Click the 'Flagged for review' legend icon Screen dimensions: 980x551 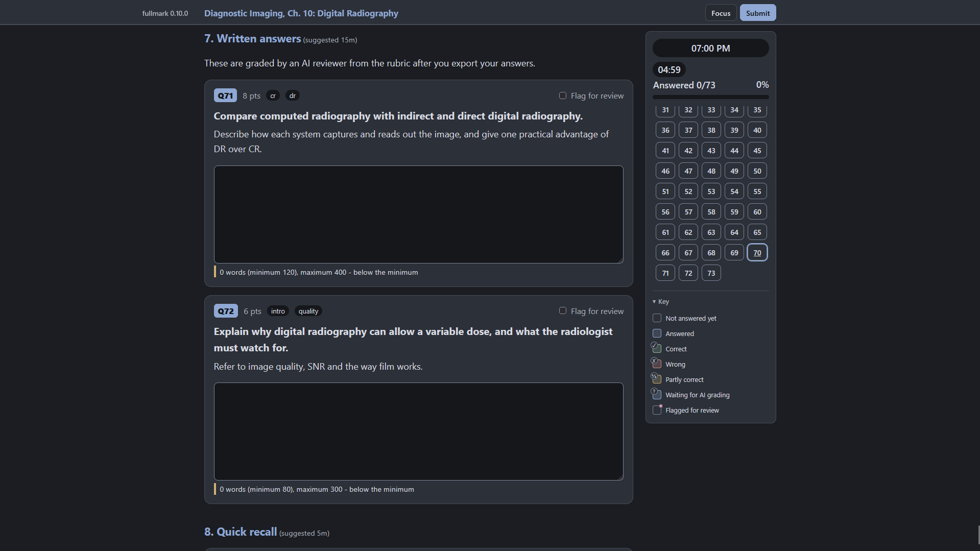657,410
